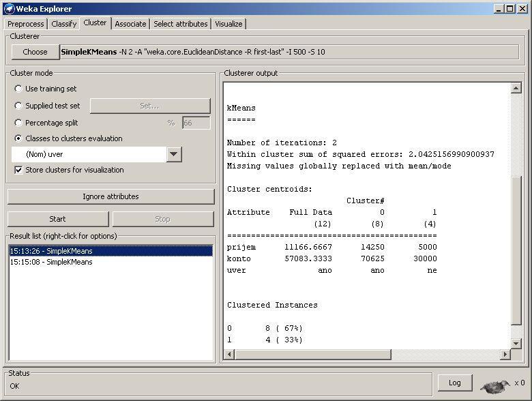Screen dimensions: 532x401
Task: Switch to the Classify tab
Action: click(x=64, y=24)
